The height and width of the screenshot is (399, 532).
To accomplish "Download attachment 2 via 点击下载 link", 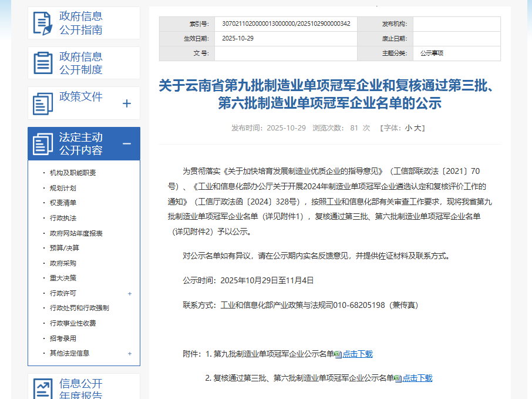I will point(417,378).
